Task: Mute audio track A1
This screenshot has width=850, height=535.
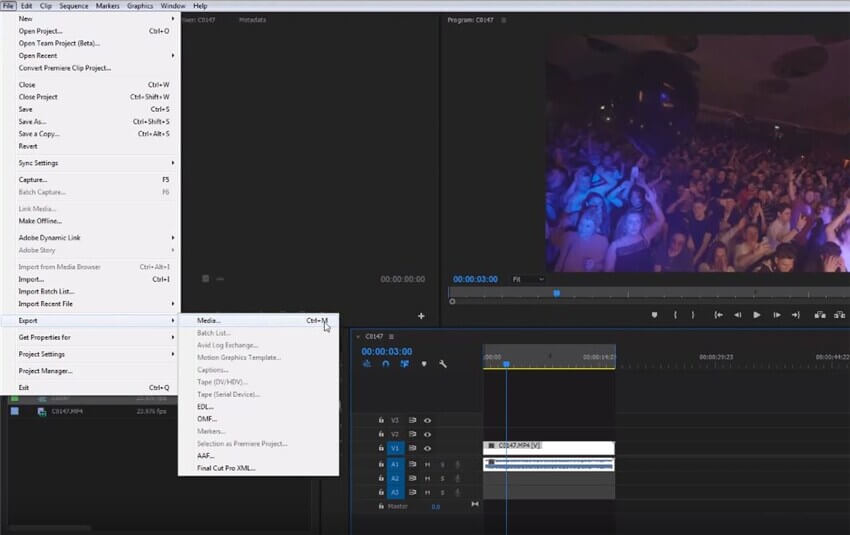Action: click(427, 464)
